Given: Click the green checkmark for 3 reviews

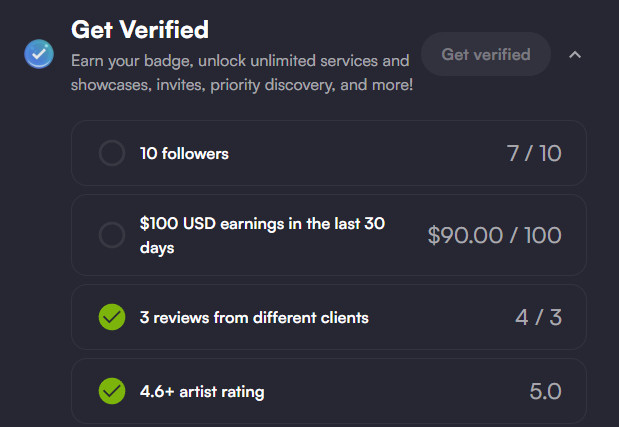Looking at the screenshot, I should point(112,317).
